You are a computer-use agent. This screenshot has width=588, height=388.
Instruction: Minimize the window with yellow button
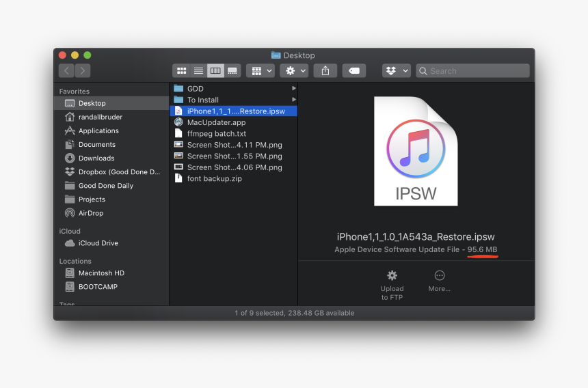[x=75, y=55]
